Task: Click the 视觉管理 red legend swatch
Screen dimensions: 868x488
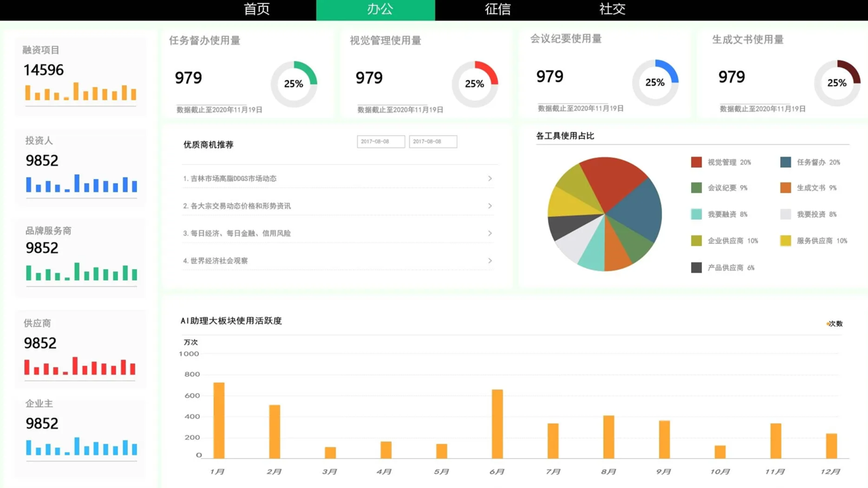Action: [696, 162]
